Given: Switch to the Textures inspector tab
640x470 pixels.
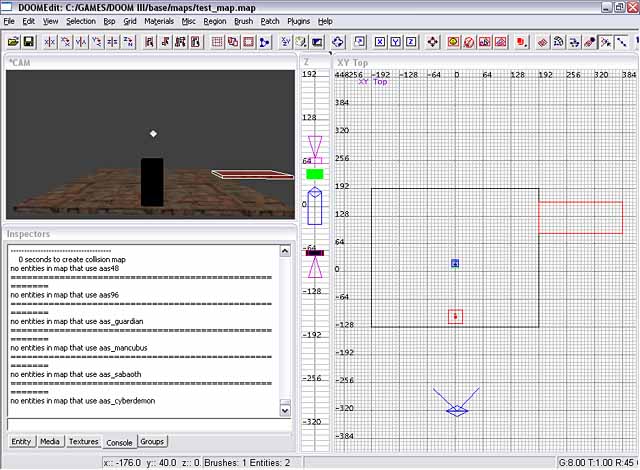Looking at the screenshot, I should click(x=83, y=441).
